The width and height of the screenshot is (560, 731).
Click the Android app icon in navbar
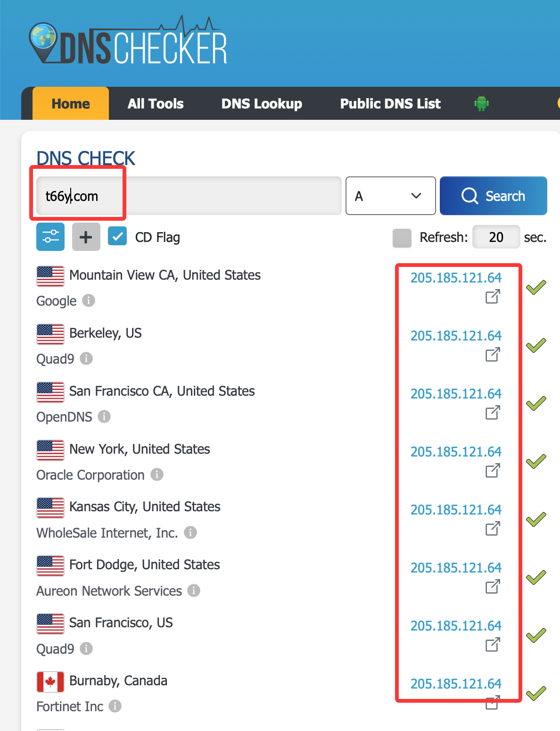click(x=481, y=103)
